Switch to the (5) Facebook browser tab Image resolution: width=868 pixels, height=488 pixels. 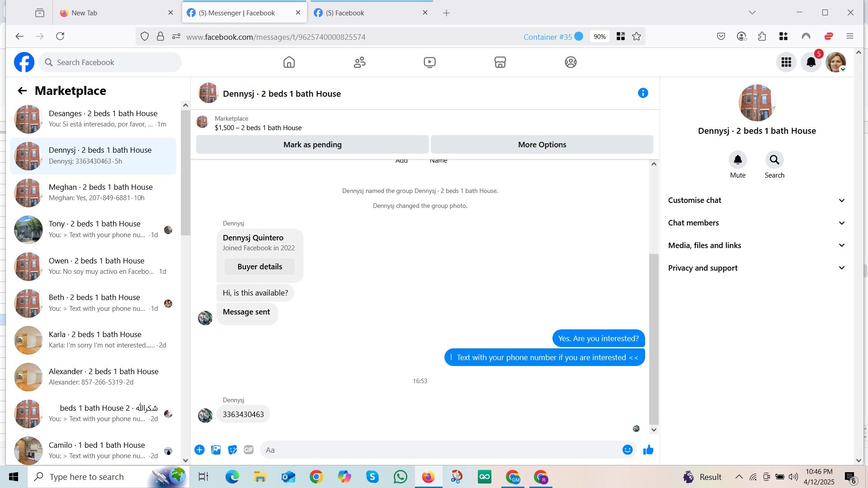(x=370, y=13)
